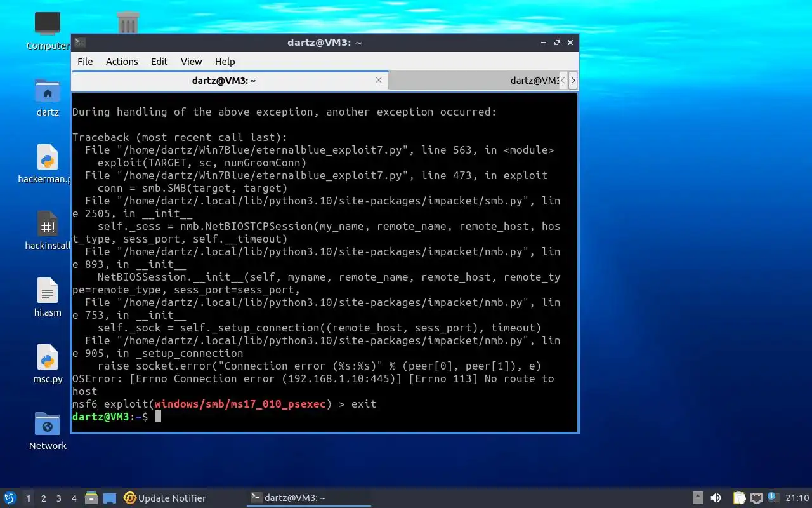Image resolution: width=812 pixels, height=508 pixels.
Task: Open clipboard manager tray icon
Action: (739, 498)
